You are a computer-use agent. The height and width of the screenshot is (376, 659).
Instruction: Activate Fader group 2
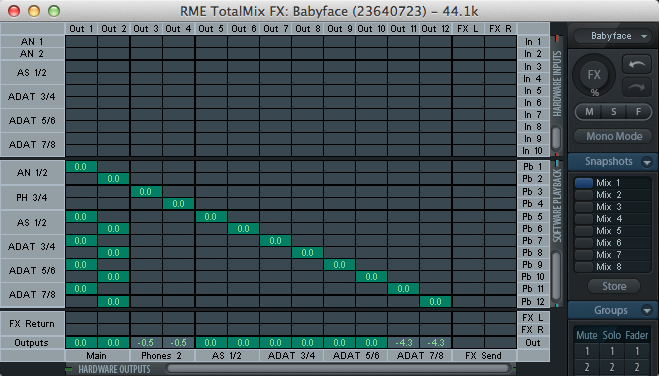(637, 366)
